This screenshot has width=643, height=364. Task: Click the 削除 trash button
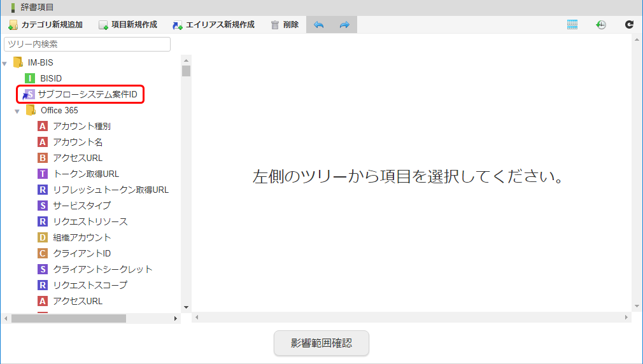coord(285,25)
